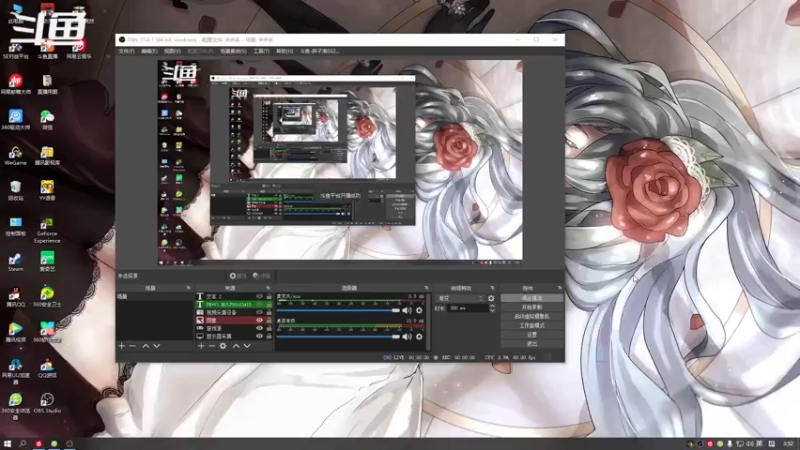
Task: Toggle the lock for 文本 2 source
Action: [269, 296]
